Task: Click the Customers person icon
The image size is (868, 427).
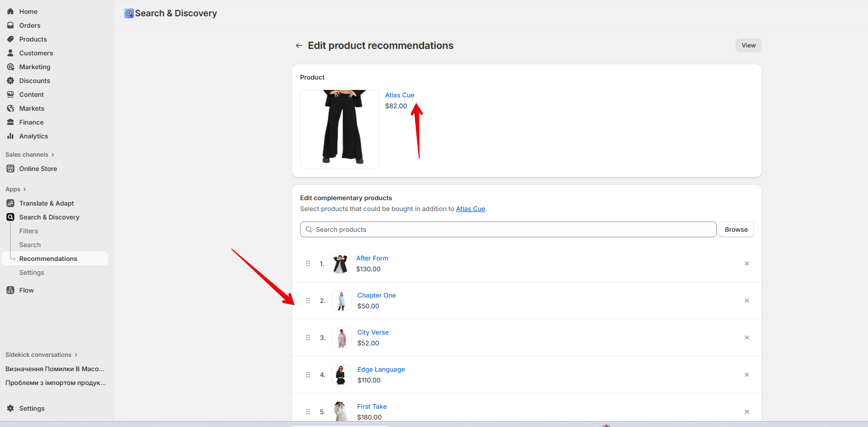Action: (x=10, y=53)
